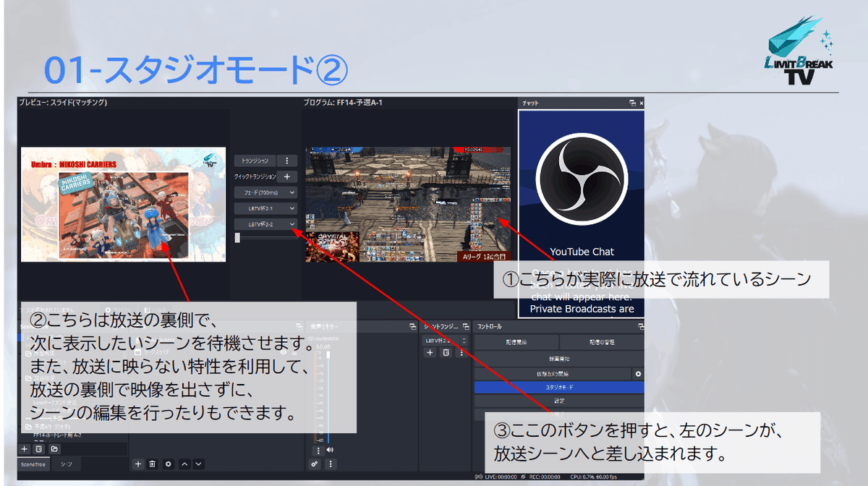Delete selected scene with SceneTree trash icon

39,448
